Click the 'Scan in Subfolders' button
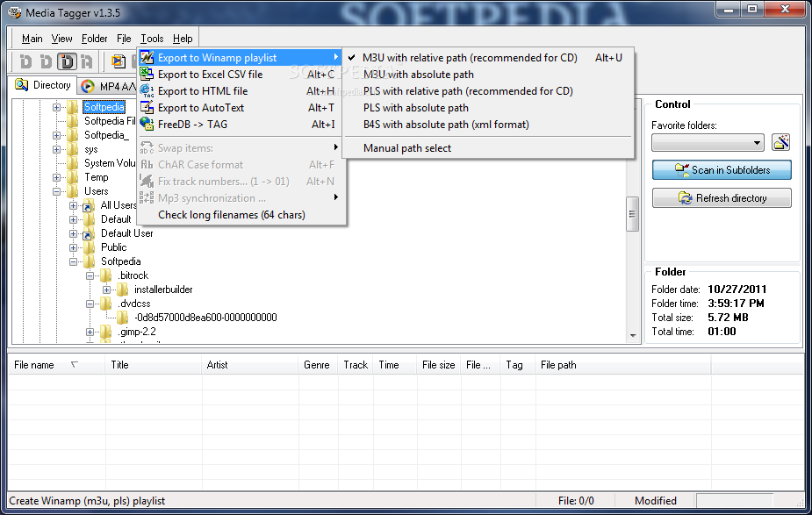 pos(722,170)
